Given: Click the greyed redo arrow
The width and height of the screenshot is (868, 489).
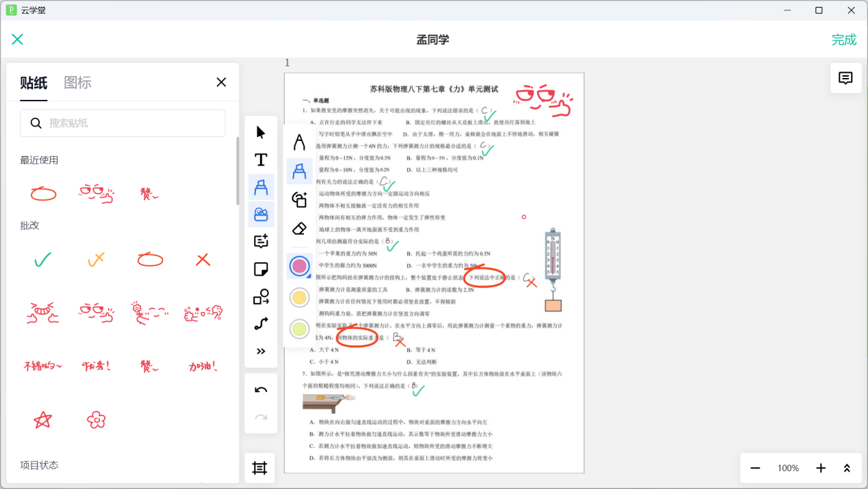Looking at the screenshot, I should [261, 417].
